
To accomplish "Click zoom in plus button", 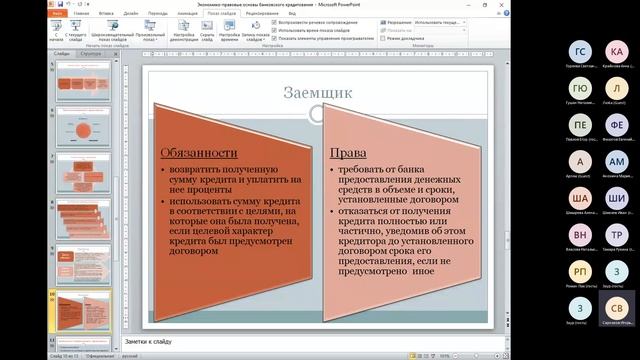I will 497,356.
